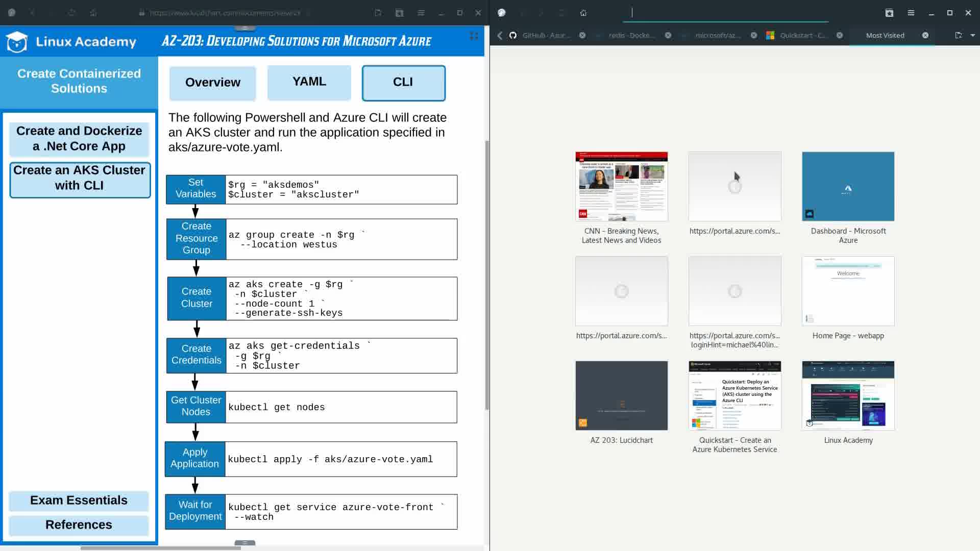Select the YAML tab
Image resolution: width=980 pixels, height=551 pixels.
click(x=309, y=82)
